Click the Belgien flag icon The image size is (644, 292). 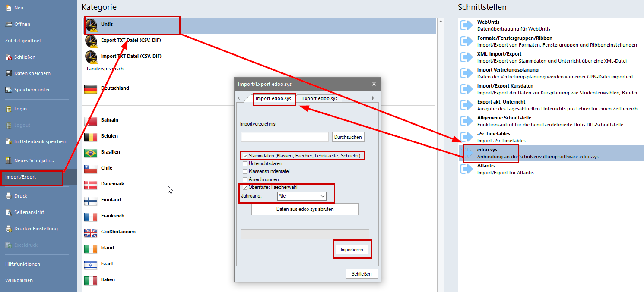91,137
